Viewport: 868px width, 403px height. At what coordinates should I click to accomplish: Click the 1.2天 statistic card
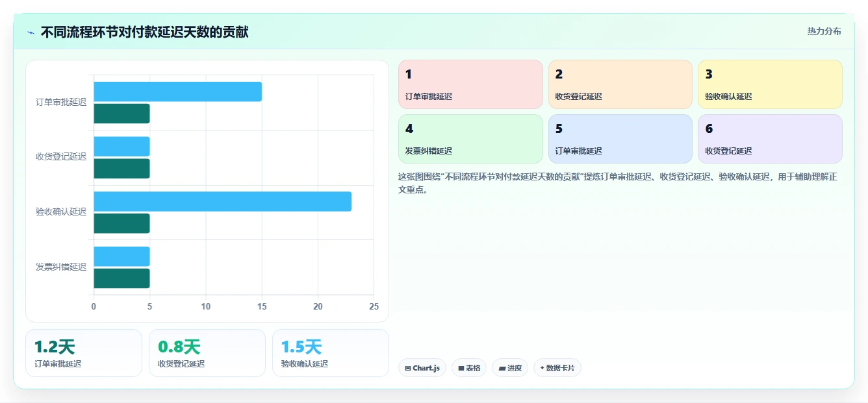coord(84,353)
